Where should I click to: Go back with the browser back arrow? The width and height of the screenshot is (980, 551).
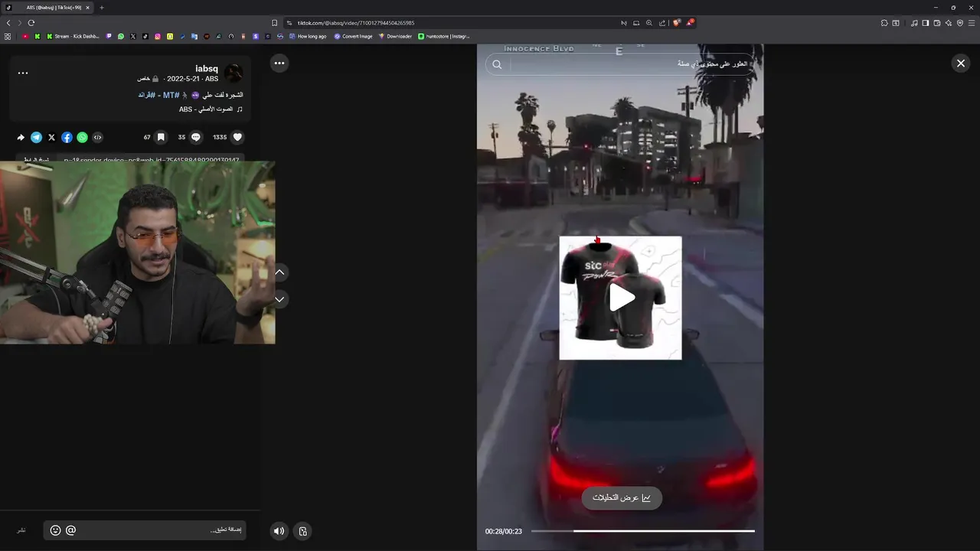[8, 23]
